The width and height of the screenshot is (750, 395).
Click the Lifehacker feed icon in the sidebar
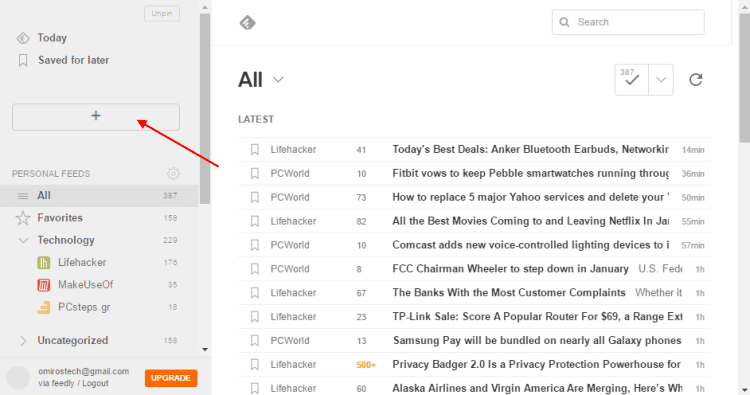[44, 263]
